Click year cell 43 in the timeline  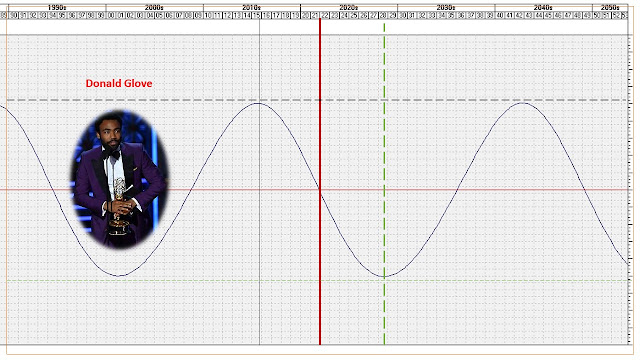click(x=529, y=16)
